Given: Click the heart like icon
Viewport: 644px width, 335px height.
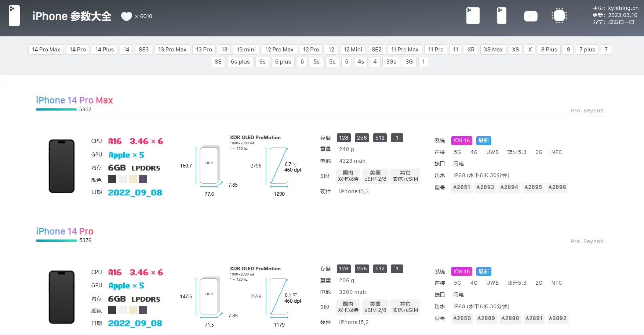Looking at the screenshot, I should coord(126,17).
